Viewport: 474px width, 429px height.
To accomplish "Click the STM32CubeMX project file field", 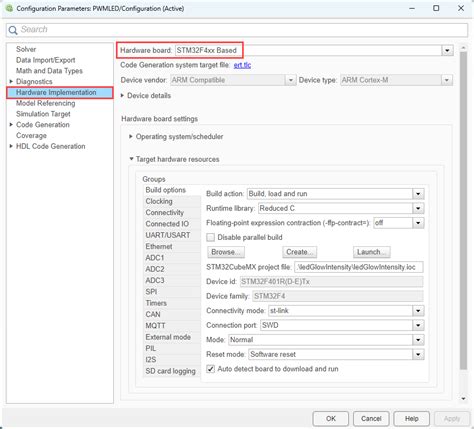I will click(x=359, y=267).
